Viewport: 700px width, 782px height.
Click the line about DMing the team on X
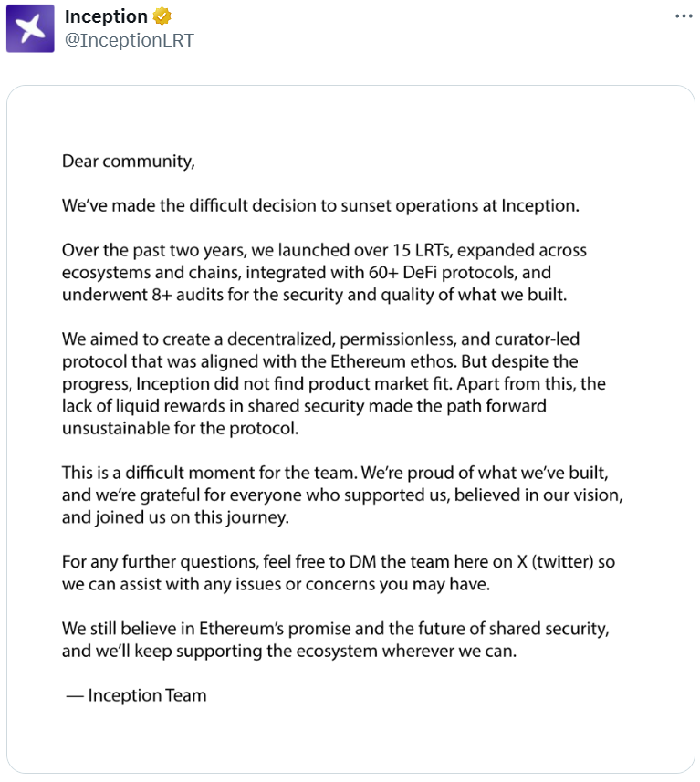pos(338,561)
